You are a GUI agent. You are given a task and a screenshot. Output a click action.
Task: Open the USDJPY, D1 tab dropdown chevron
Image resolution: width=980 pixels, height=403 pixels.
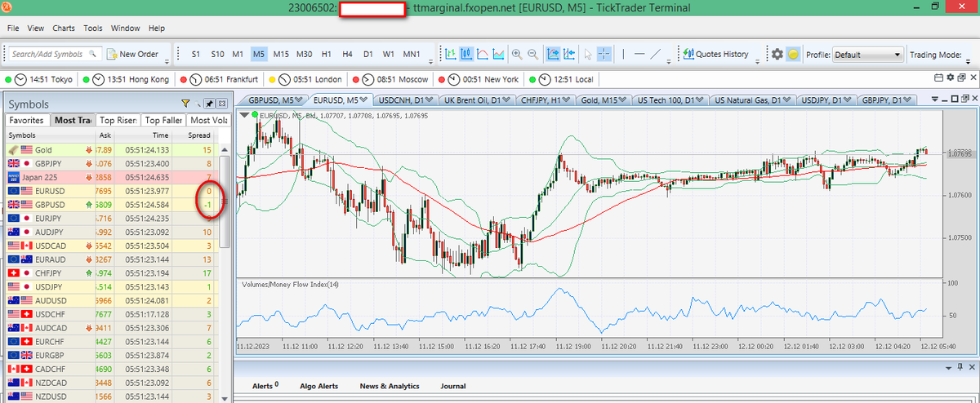(x=849, y=100)
